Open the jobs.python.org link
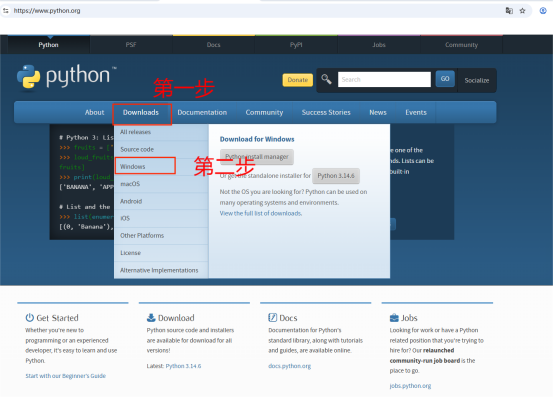Image resolution: width=553 pixels, height=398 pixels. 411,386
